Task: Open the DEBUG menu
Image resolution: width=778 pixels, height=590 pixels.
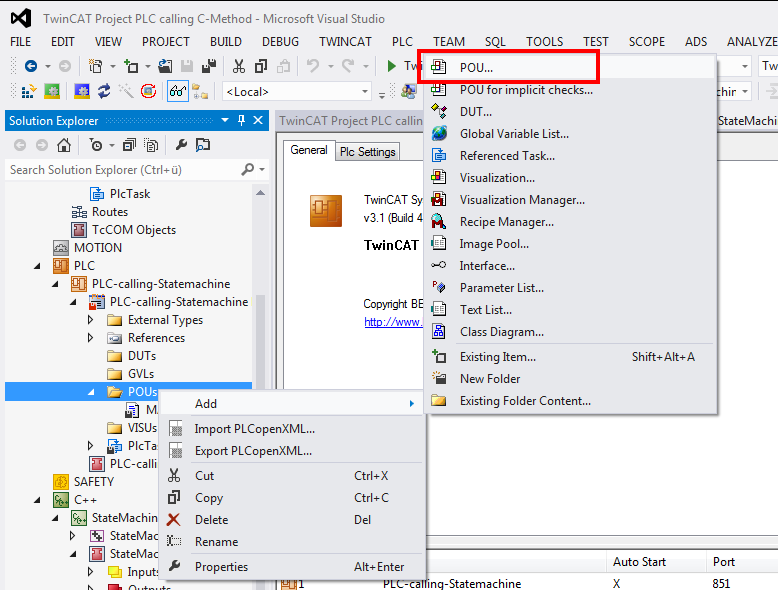Action: click(x=280, y=42)
